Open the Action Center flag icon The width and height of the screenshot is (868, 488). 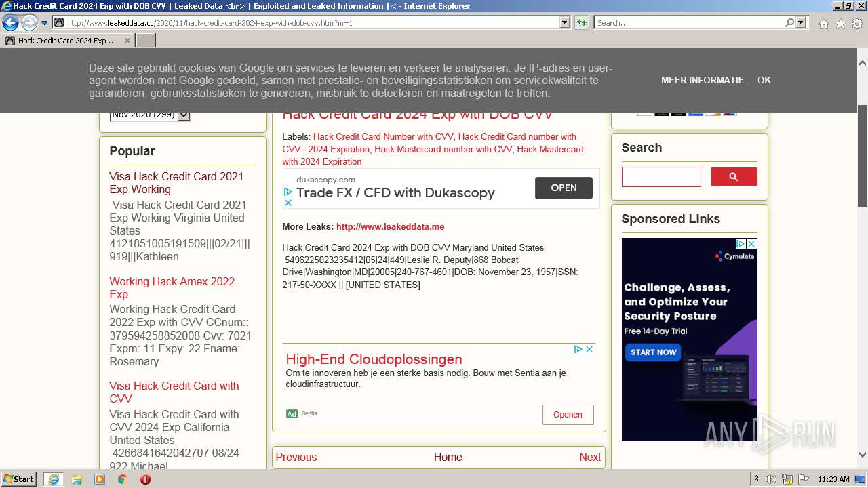coord(802,479)
